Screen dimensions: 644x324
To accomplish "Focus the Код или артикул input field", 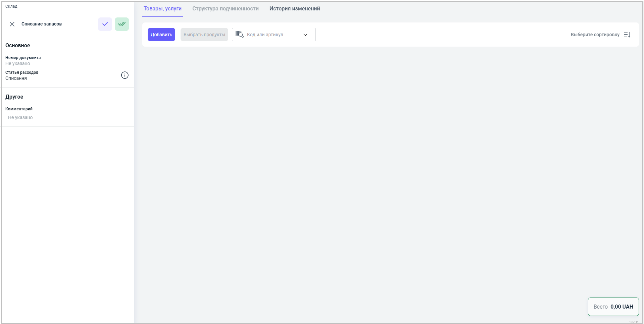I will click(272, 35).
